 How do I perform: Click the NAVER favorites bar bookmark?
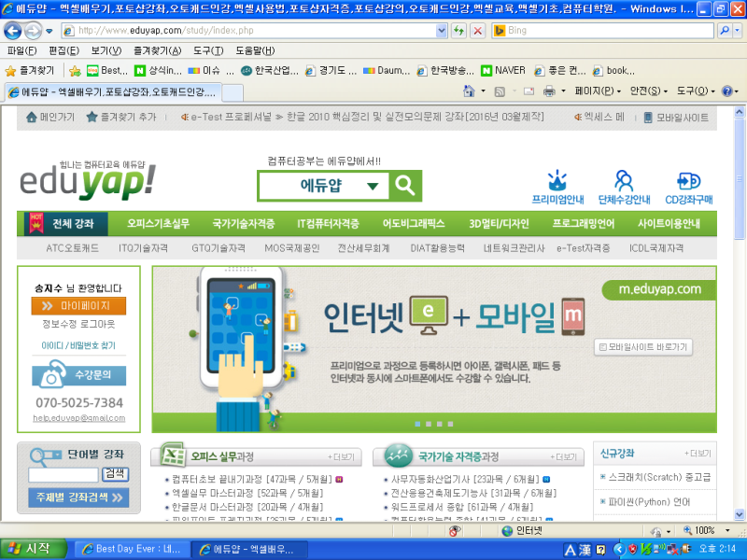tap(503, 71)
